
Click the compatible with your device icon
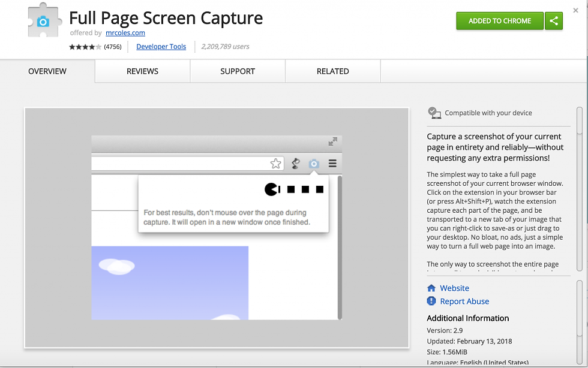pyautogui.click(x=434, y=113)
